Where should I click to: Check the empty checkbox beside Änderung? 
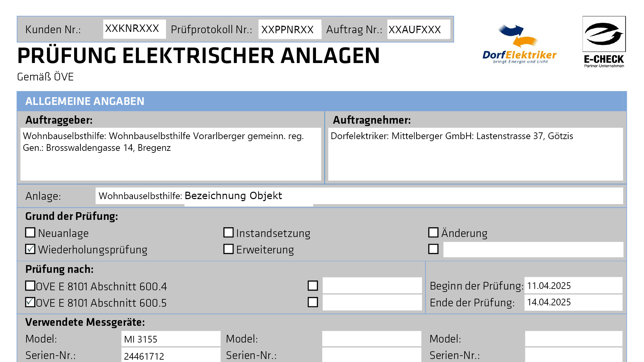433,249
